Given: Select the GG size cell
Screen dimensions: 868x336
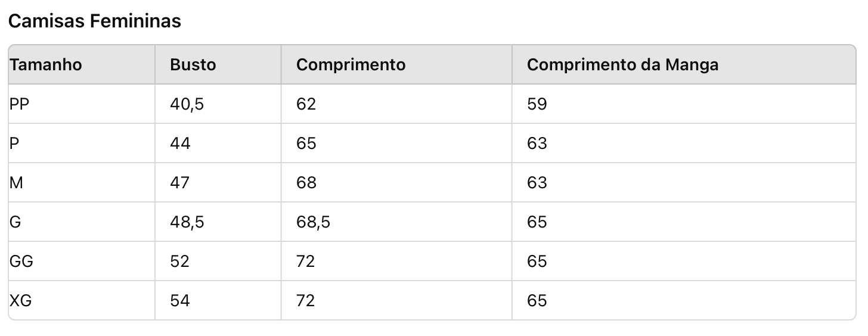Looking at the screenshot, I should tap(21, 262).
